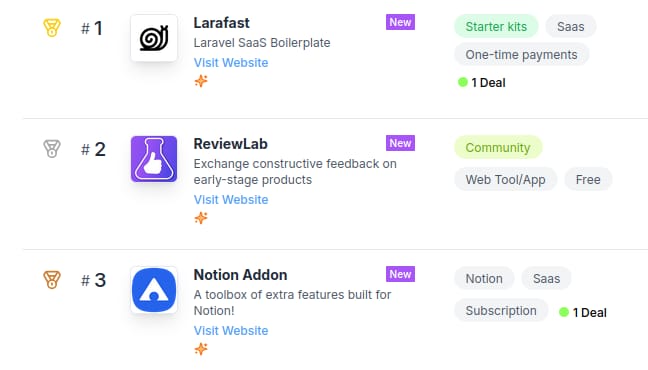This screenshot has width=648, height=370.
Task: Open the Notion Addon blue logo
Action: [x=154, y=290]
